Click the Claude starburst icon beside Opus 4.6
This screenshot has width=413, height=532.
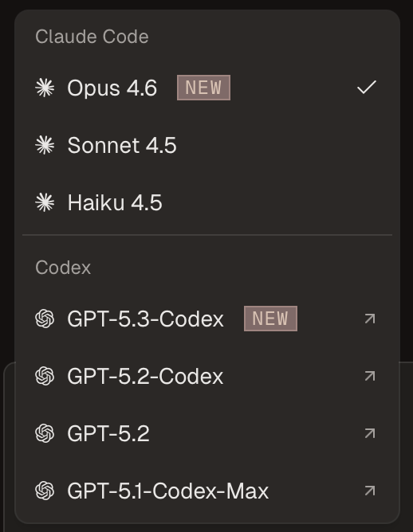tap(45, 88)
